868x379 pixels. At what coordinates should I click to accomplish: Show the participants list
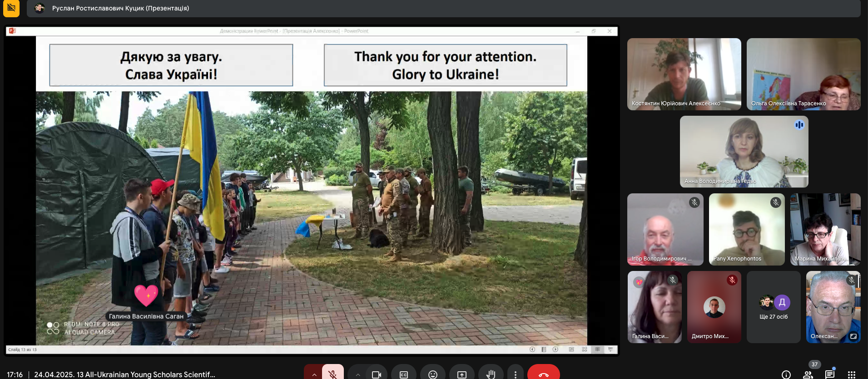(x=808, y=374)
